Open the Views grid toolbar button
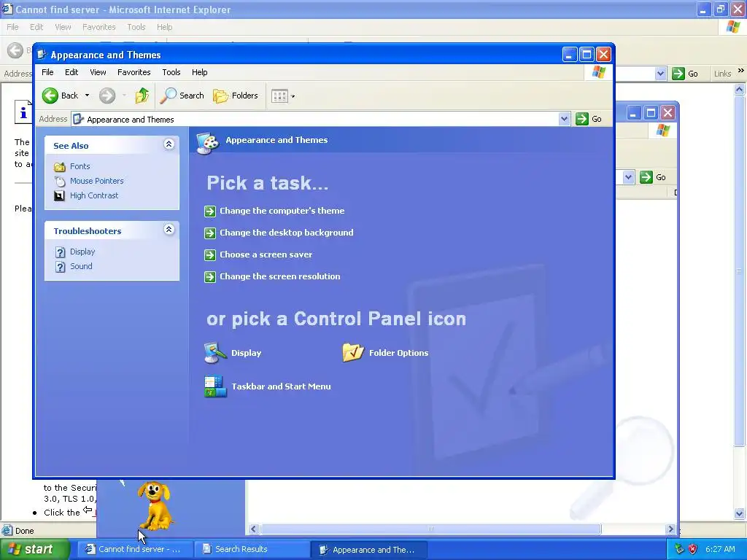Screen dimensions: 747x560 tap(279, 96)
